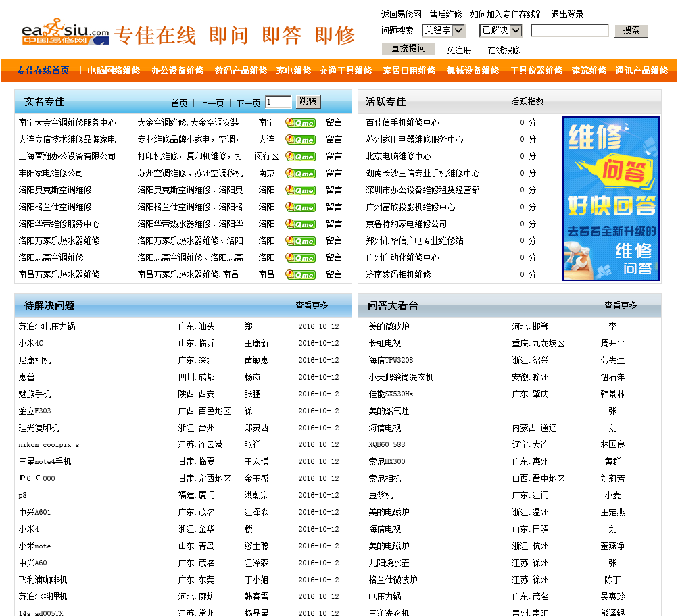Click Qme chat icon for 上海覃翔办公设备有限公司
The image size is (678, 616).
click(300, 157)
